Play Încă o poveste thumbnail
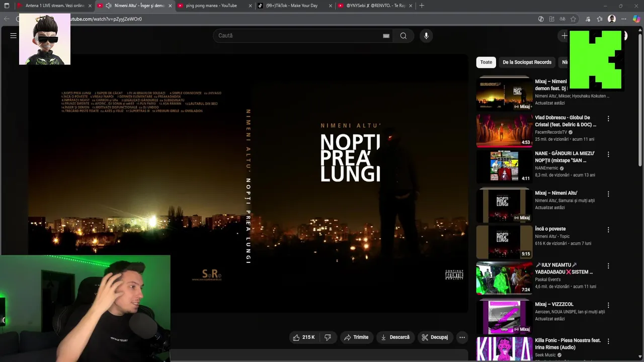The image size is (644, 362). (x=504, y=242)
